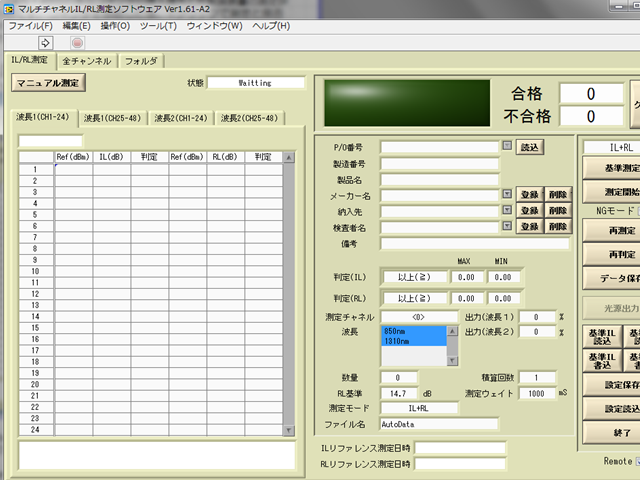Open the 測定モード IL+RL selector
The image size is (640, 480).
pos(419,408)
